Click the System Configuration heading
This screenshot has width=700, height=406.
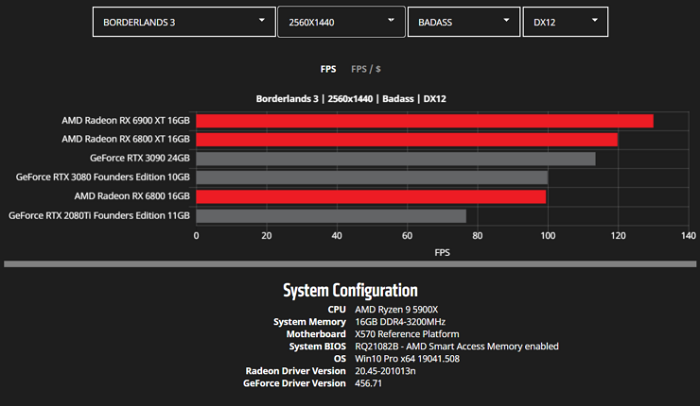click(x=350, y=291)
